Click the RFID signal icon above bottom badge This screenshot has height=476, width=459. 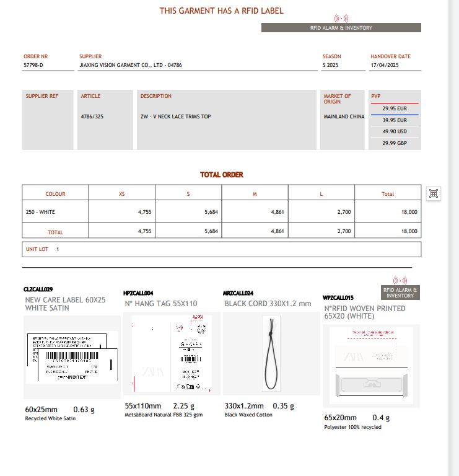400,281
